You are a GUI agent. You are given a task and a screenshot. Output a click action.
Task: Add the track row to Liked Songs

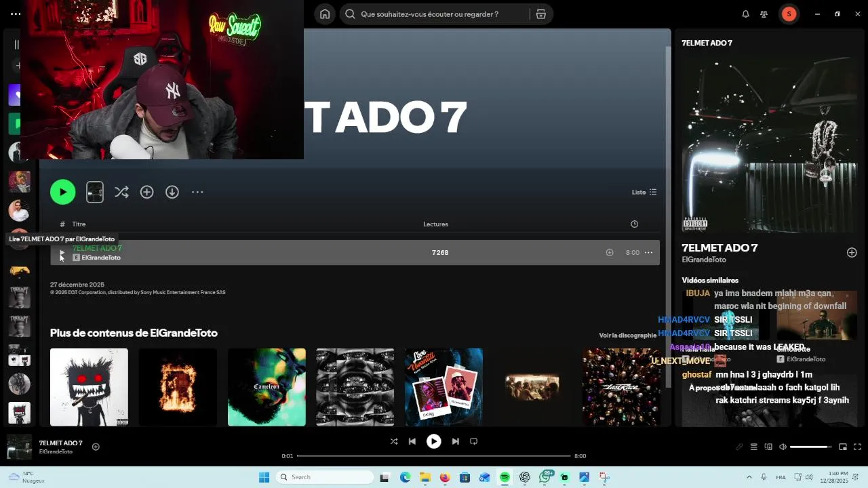(610, 253)
